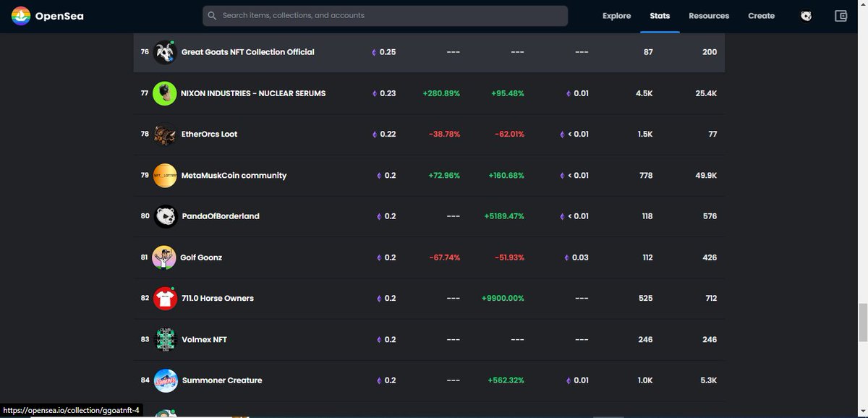Click 778 owners for MetaMuskCoin community

646,176
